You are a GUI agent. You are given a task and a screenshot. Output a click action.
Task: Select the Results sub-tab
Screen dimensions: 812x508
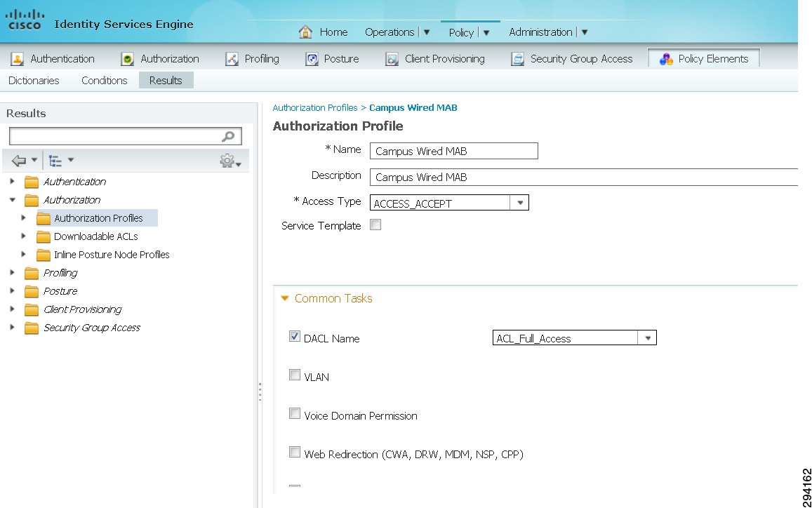tap(166, 80)
